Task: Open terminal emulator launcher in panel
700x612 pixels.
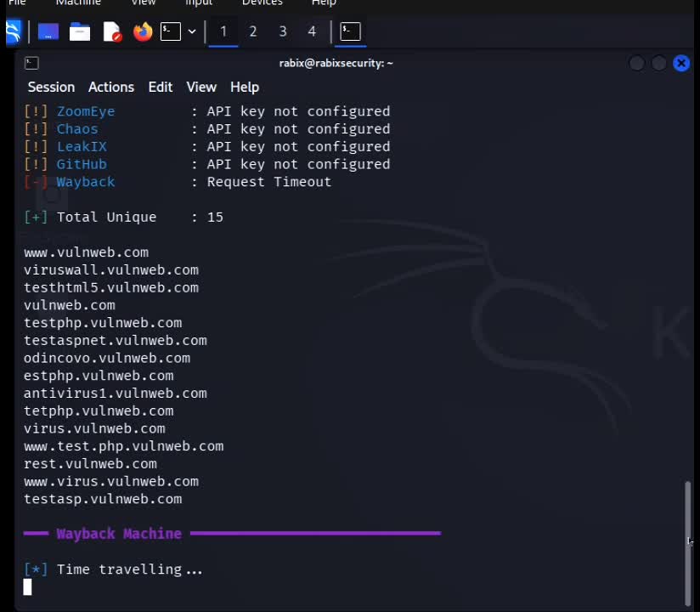Action: pyautogui.click(x=171, y=31)
